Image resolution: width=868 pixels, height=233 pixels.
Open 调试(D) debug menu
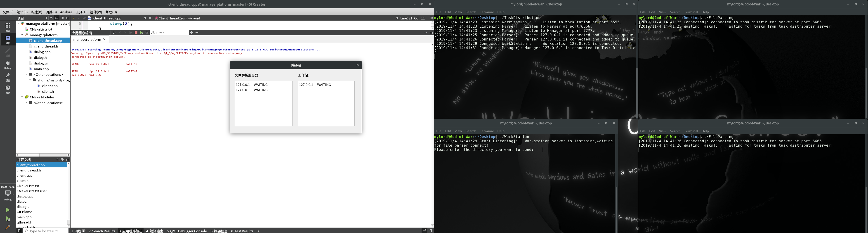(51, 12)
